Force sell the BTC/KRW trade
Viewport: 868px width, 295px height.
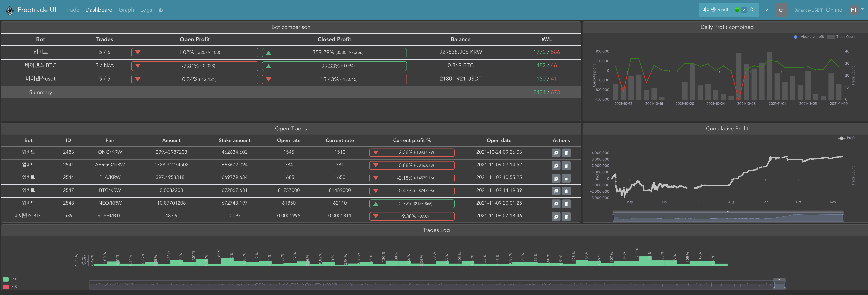pos(556,191)
